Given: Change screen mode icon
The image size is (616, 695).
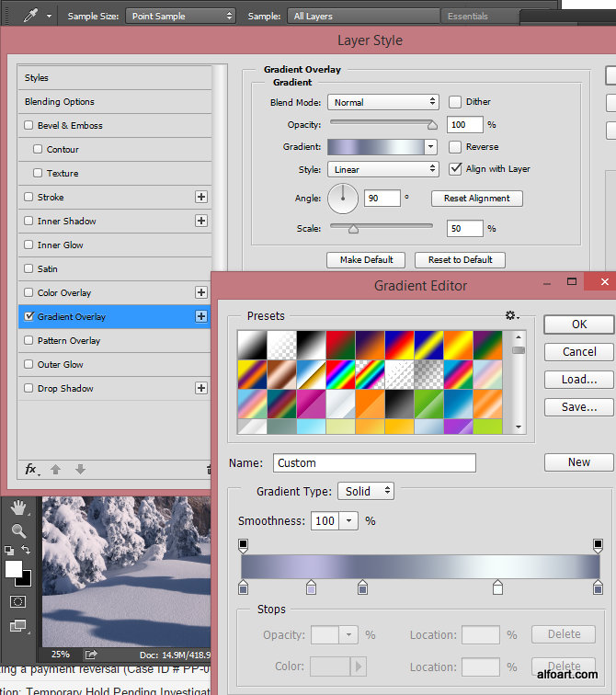Looking at the screenshot, I should coord(17,627).
